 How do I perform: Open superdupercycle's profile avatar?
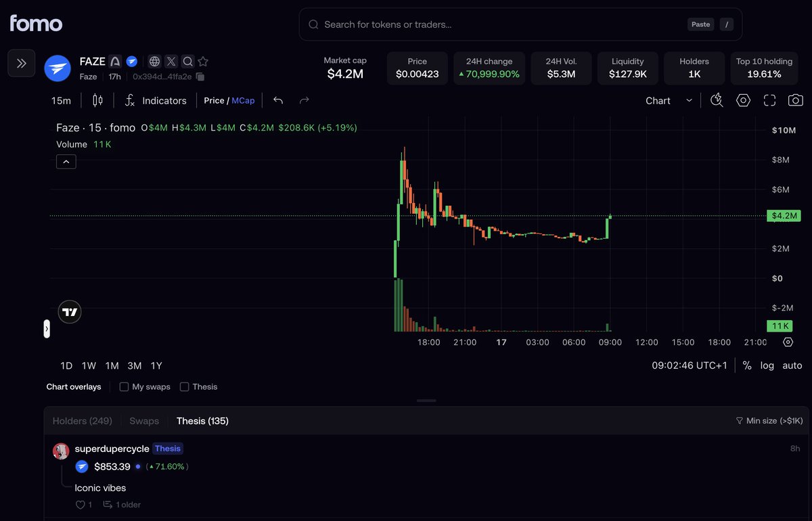pyautogui.click(x=61, y=451)
